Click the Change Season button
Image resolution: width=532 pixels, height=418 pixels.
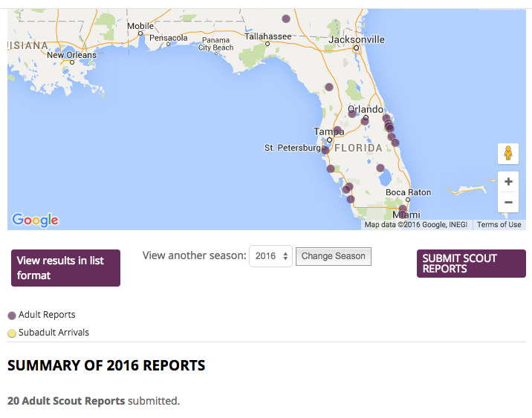coord(334,256)
